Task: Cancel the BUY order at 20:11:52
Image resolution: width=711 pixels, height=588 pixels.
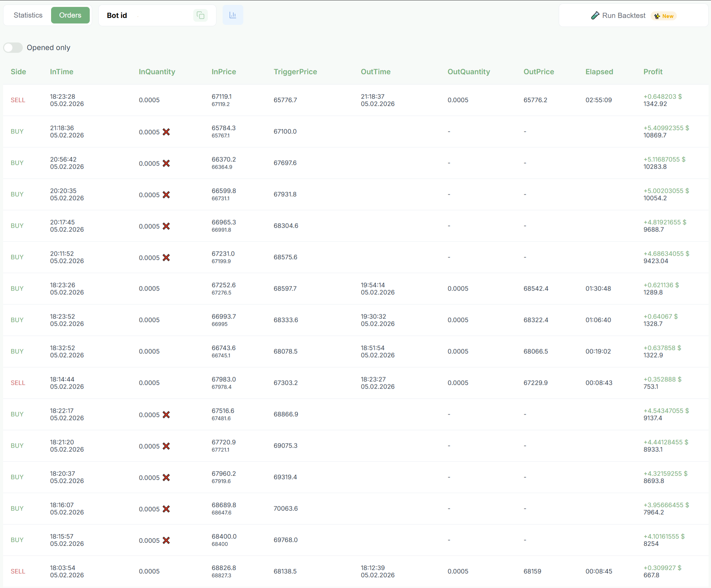Action: 166,257
